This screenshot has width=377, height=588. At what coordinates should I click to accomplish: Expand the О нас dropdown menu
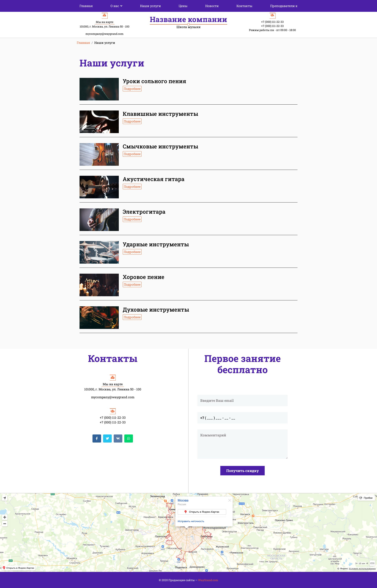pos(116,6)
